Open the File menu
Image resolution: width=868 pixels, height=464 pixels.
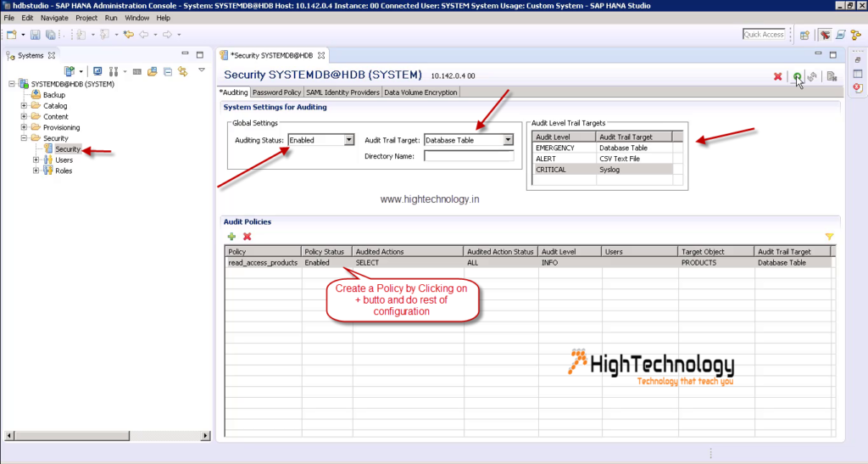tap(8, 18)
